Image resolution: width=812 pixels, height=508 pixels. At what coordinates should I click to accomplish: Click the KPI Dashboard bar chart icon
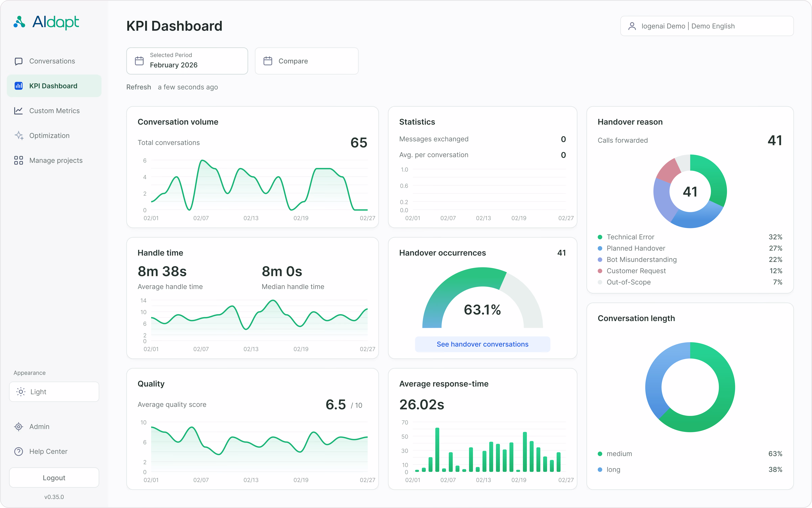[18, 86]
